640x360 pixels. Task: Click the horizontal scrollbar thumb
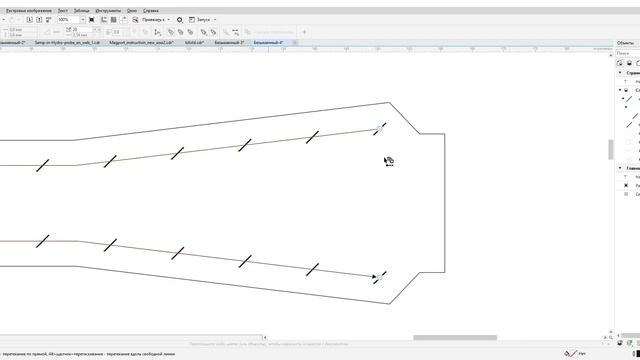(x=455, y=338)
